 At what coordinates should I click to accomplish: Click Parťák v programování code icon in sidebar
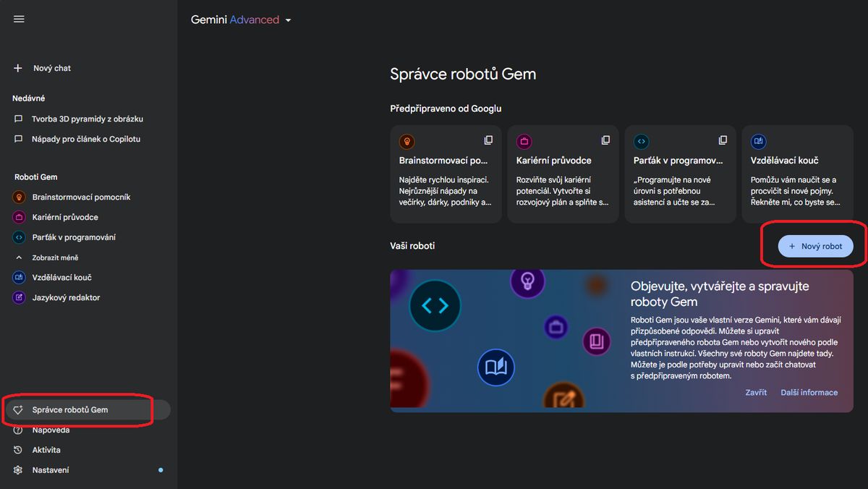19,237
